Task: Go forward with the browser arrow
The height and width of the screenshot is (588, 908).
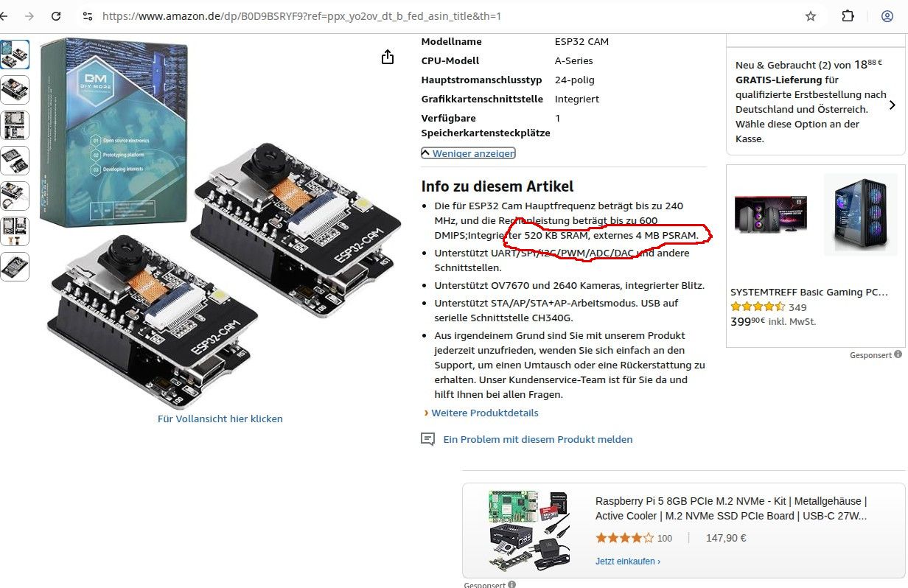Action: 29,15
